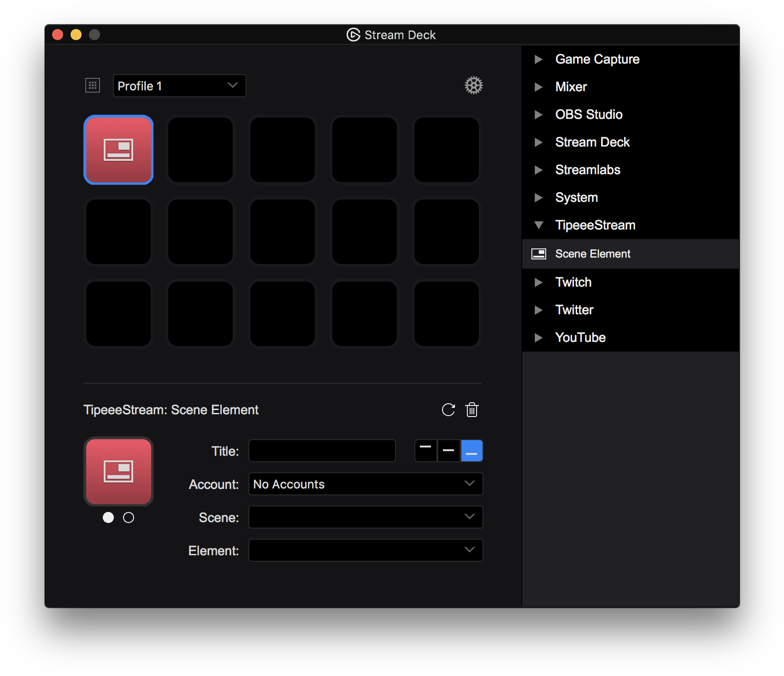
Task: Select the first icon state radio
Action: pyautogui.click(x=108, y=517)
